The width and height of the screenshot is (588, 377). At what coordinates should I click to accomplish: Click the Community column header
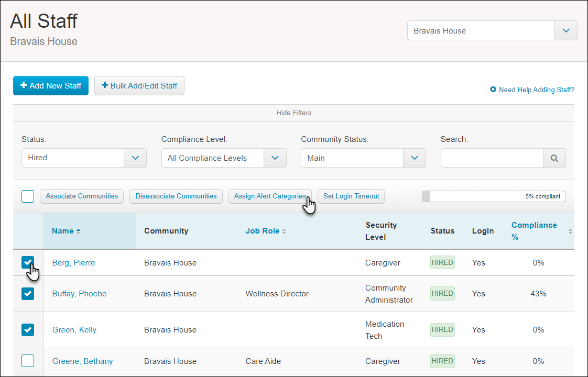point(166,231)
